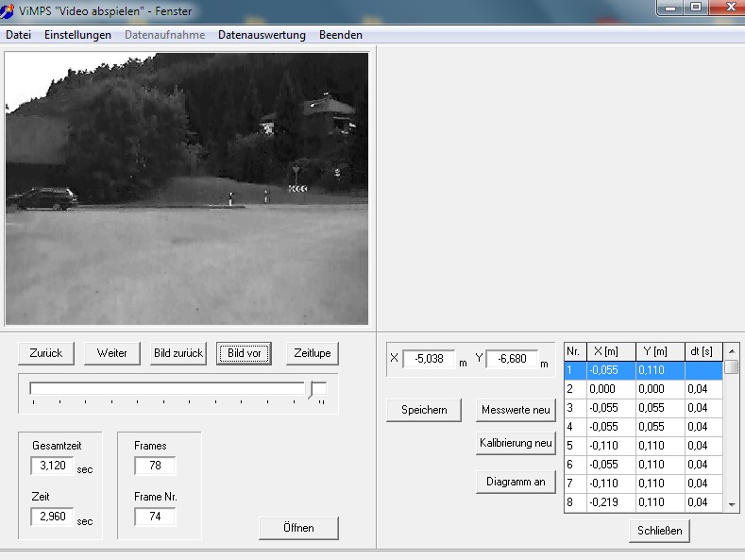Click the Öffnen button
Viewport: 745px width, 560px height.
[298, 528]
